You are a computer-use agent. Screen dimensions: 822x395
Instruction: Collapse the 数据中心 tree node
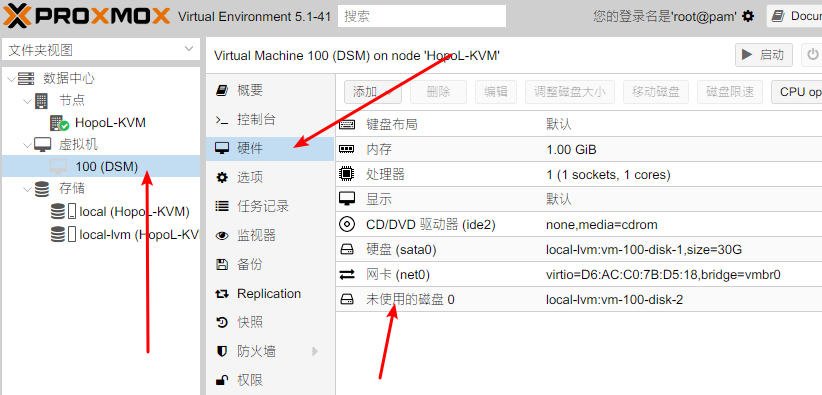[x=12, y=79]
